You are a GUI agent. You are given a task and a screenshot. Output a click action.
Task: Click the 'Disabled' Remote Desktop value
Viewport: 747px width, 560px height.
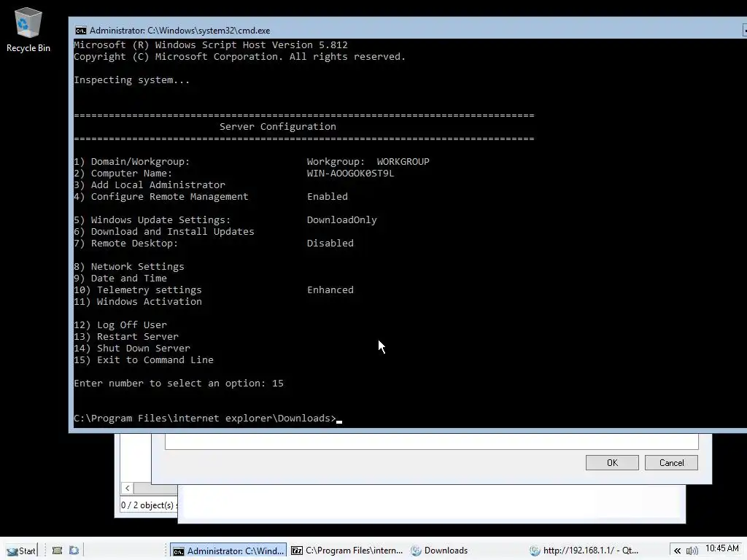coord(330,244)
